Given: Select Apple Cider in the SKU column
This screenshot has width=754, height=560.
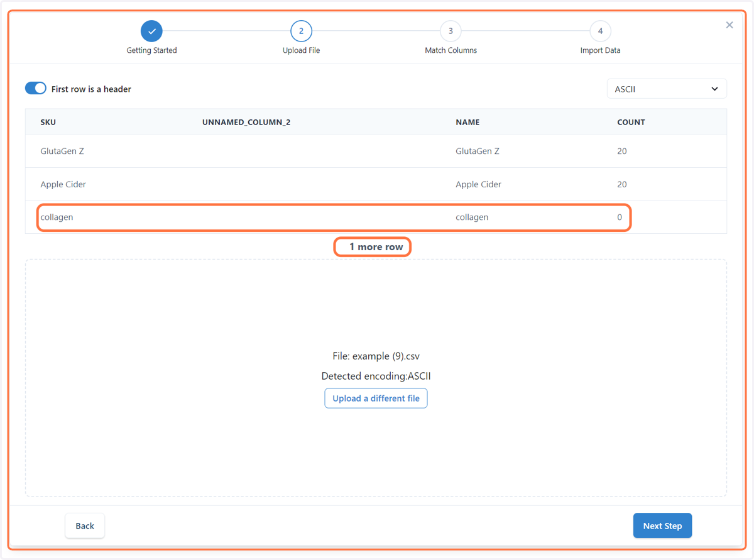Looking at the screenshot, I should (63, 184).
